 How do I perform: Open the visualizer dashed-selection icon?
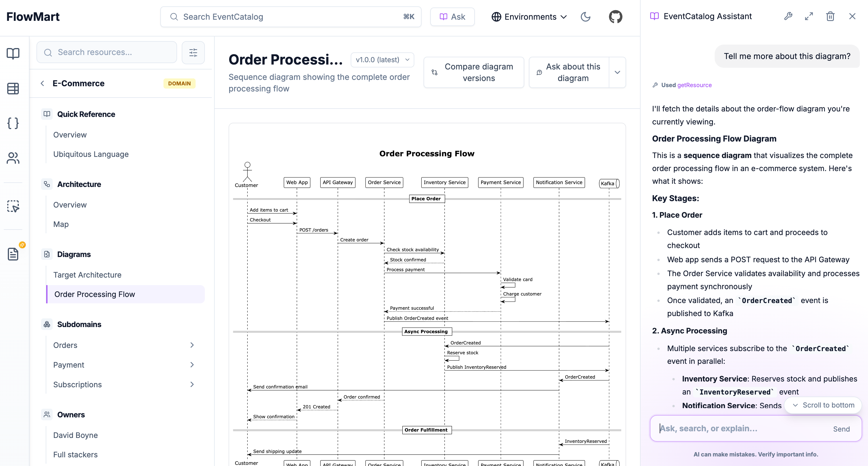(x=13, y=206)
